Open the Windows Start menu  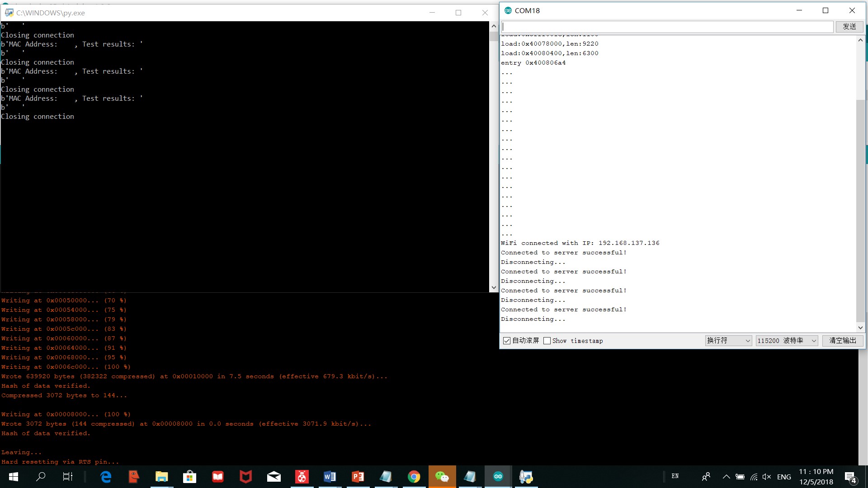tap(14, 477)
